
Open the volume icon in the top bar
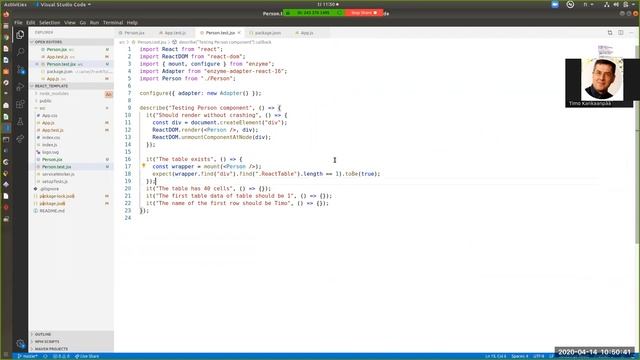(616, 4)
